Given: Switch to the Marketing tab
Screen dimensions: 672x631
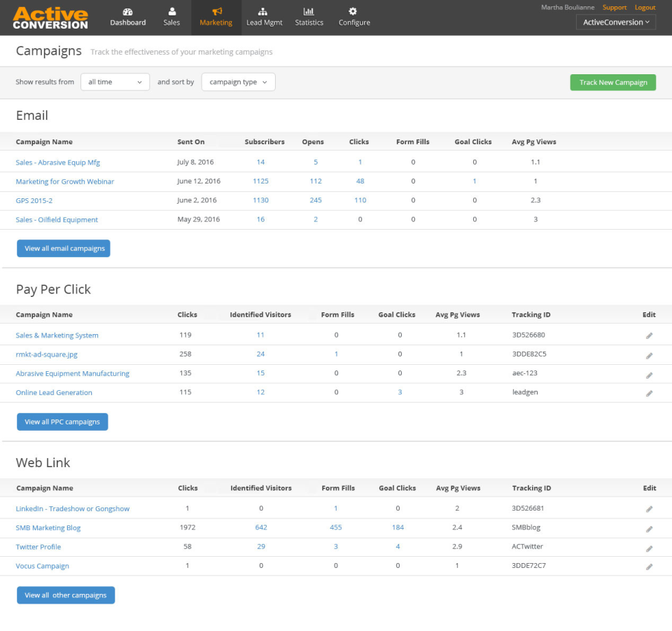Looking at the screenshot, I should click(216, 18).
